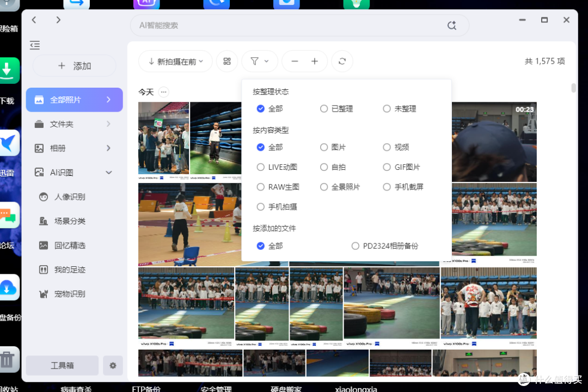Increase thumbnail size with plus

(315, 62)
